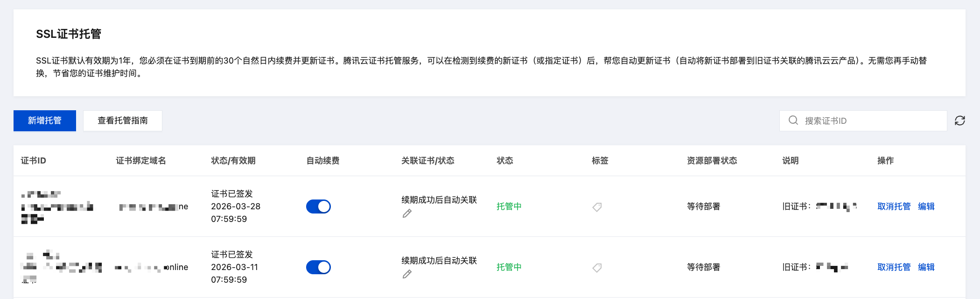Toggle auto-renew for certificate expiring 2026-03-28
The height and width of the screenshot is (299, 980).
[318, 206]
